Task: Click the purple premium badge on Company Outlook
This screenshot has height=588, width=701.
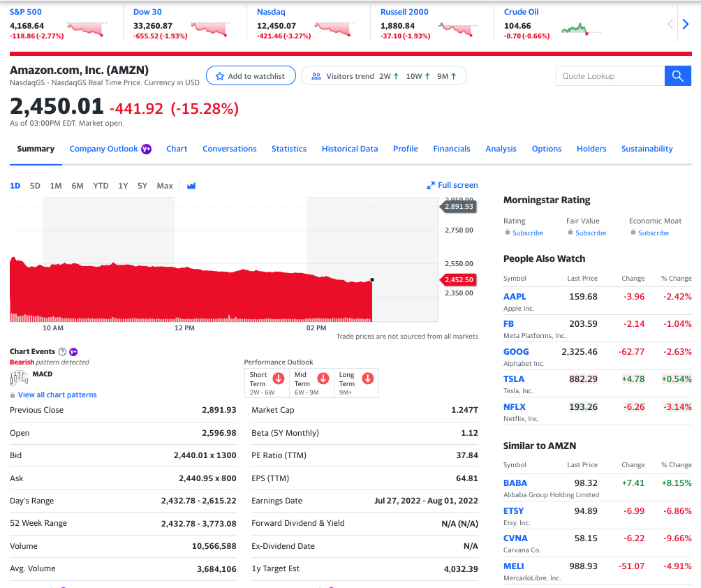Action: [x=146, y=149]
